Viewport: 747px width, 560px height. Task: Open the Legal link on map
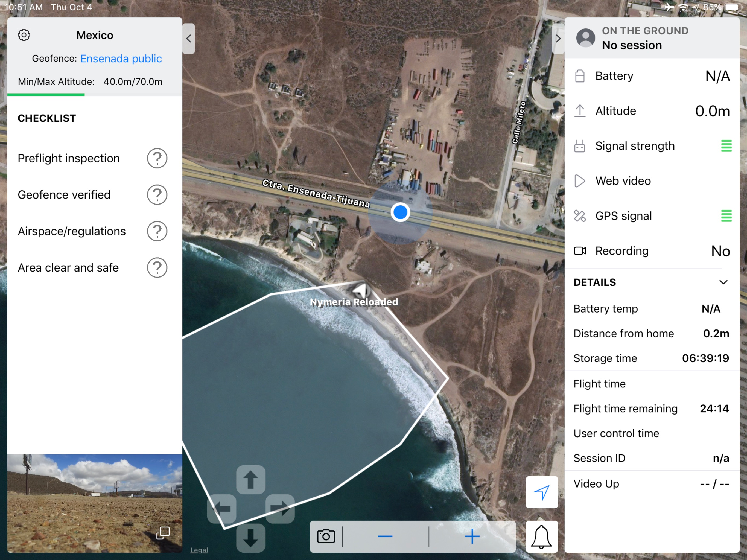tap(199, 550)
